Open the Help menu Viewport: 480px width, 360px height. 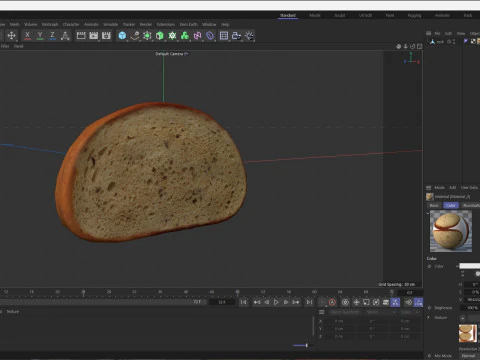point(225,24)
